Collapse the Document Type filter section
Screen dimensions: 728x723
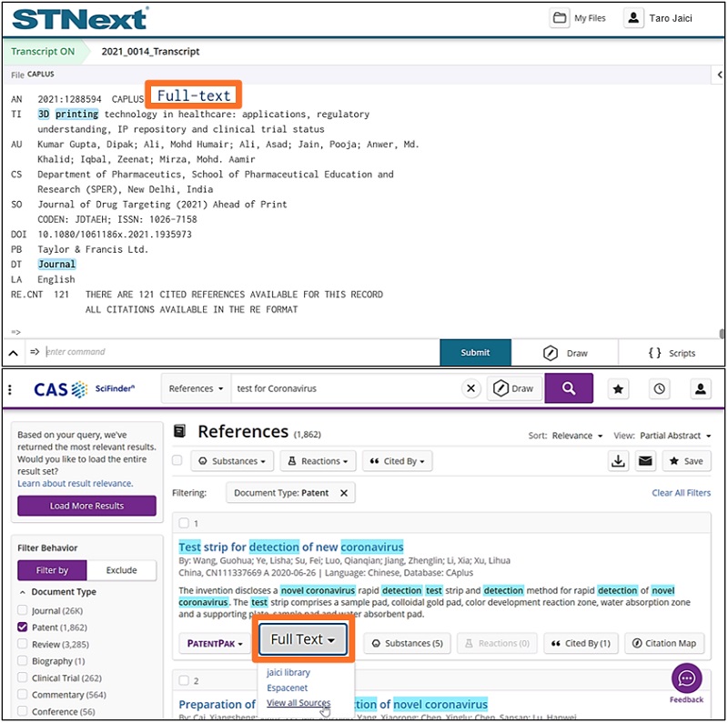click(22, 592)
